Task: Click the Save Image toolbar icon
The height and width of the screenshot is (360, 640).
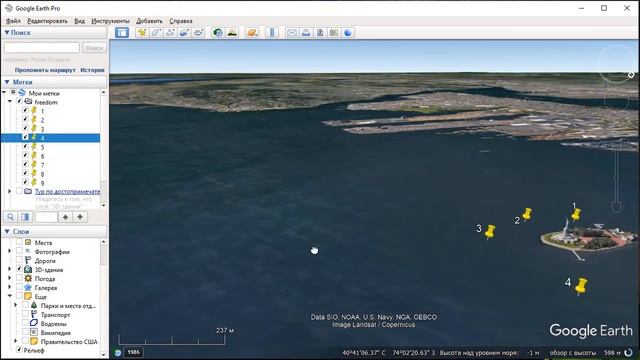Action: coord(320,33)
